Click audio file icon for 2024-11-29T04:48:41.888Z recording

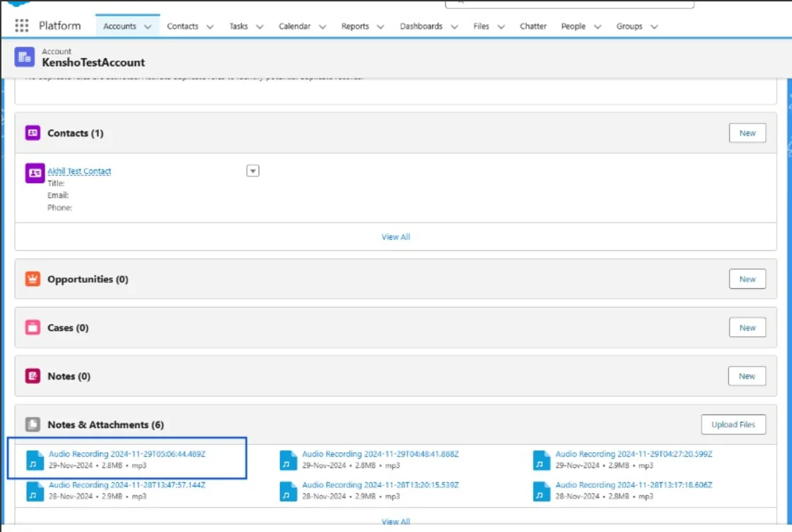click(x=288, y=460)
